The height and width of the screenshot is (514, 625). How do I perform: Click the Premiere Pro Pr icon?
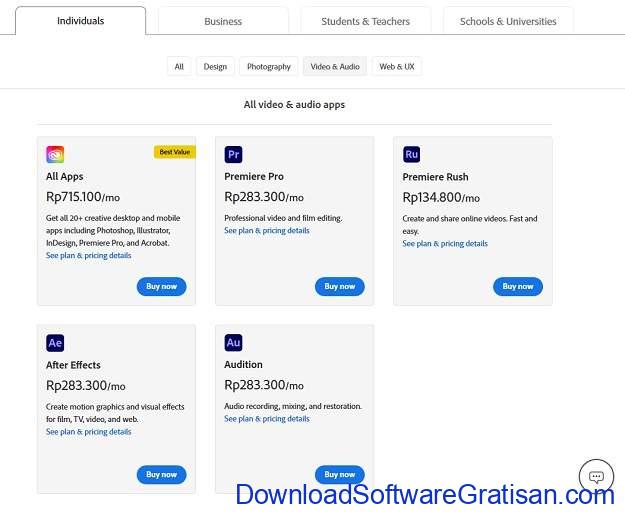click(233, 154)
